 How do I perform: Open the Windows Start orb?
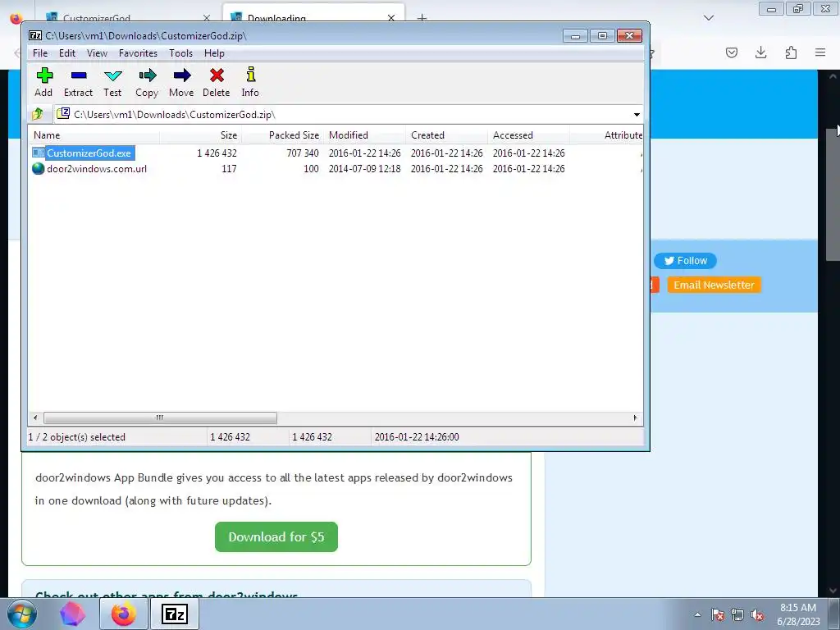(21, 614)
